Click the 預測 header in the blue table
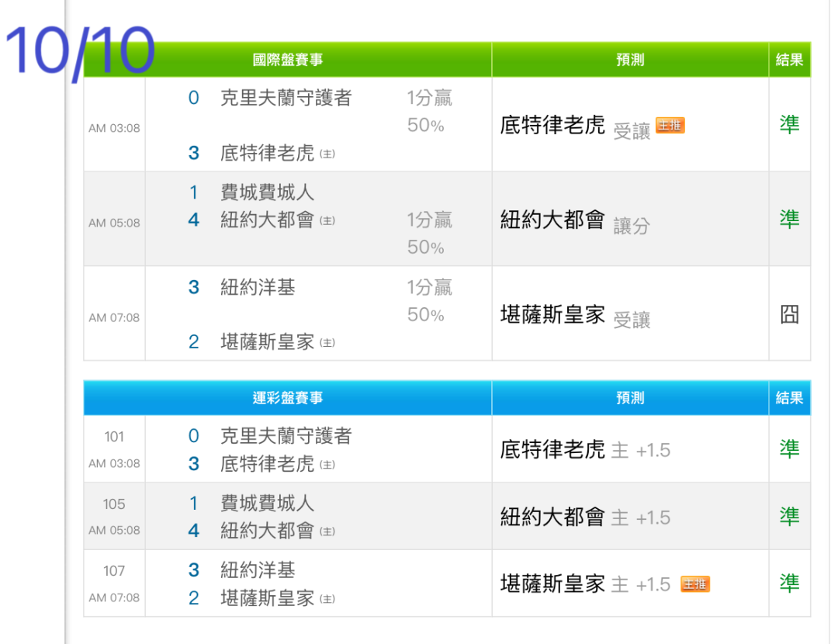The height and width of the screenshot is (644, 838). pyautogui.click(x=630, y=397)
